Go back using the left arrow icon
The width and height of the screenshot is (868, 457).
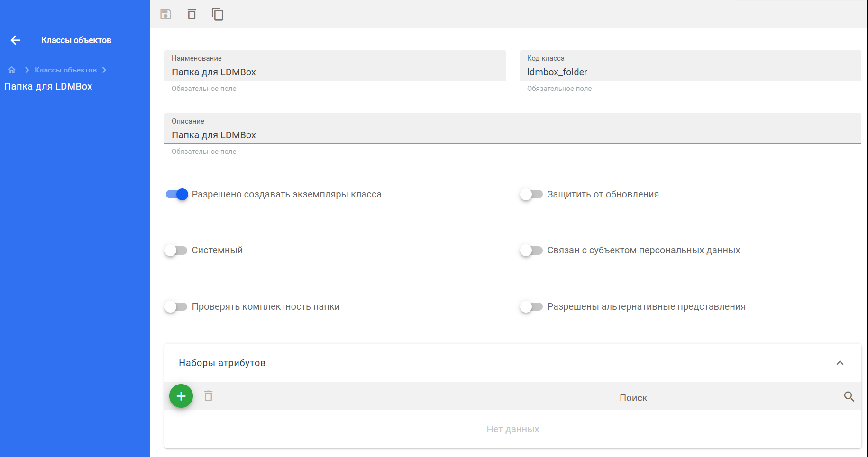pyautogui.click(x=16, y=40)
